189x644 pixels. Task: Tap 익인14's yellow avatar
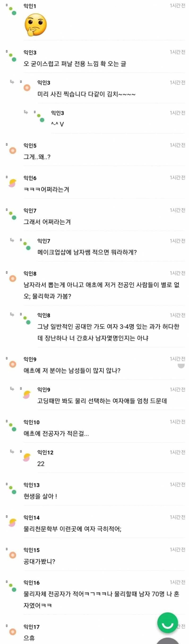pos(12,523)
